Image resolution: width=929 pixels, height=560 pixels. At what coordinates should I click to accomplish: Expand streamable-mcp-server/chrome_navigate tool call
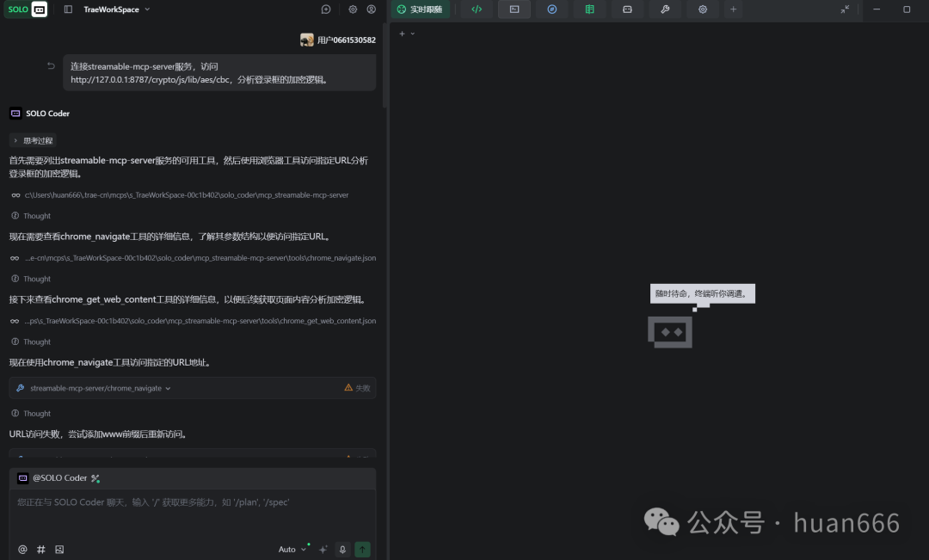[x=193, y=388]
